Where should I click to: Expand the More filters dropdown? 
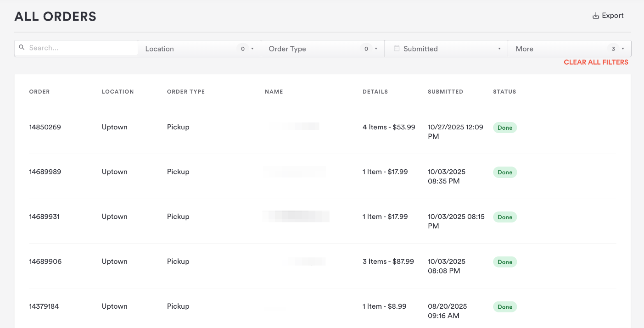(569, 49)
